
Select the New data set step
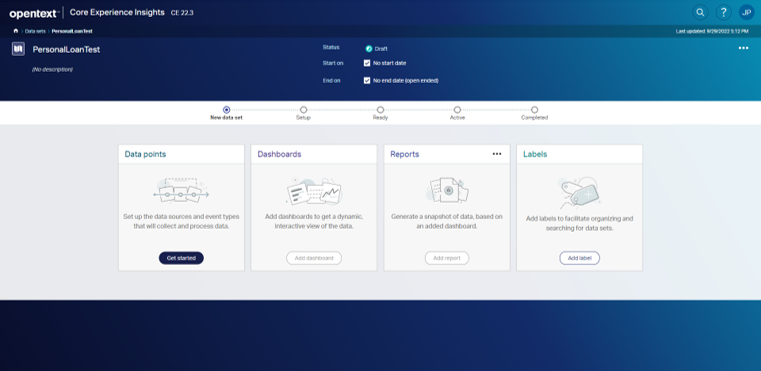226,110
